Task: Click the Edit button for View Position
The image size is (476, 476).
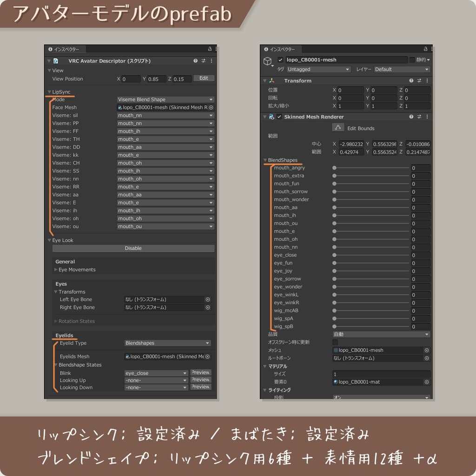Action: pos(203,78)
